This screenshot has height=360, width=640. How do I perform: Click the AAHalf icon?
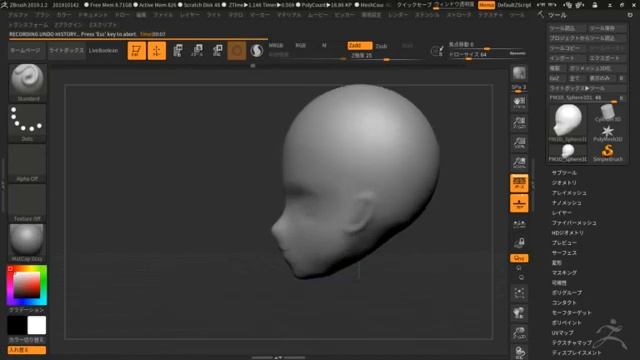[x=519, y=162]
